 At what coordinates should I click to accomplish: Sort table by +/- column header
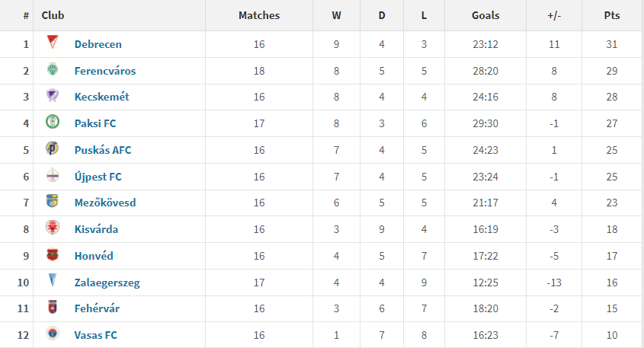point(554,15)
